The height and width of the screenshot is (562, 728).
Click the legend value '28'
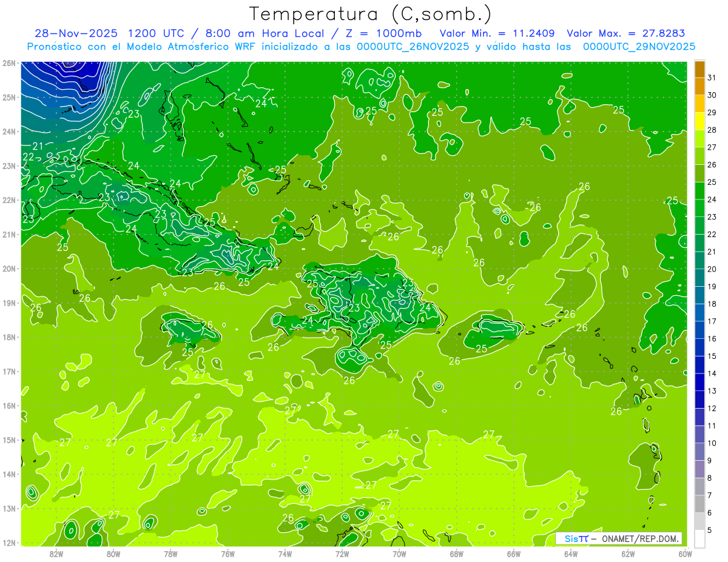(x=712, y=130)
